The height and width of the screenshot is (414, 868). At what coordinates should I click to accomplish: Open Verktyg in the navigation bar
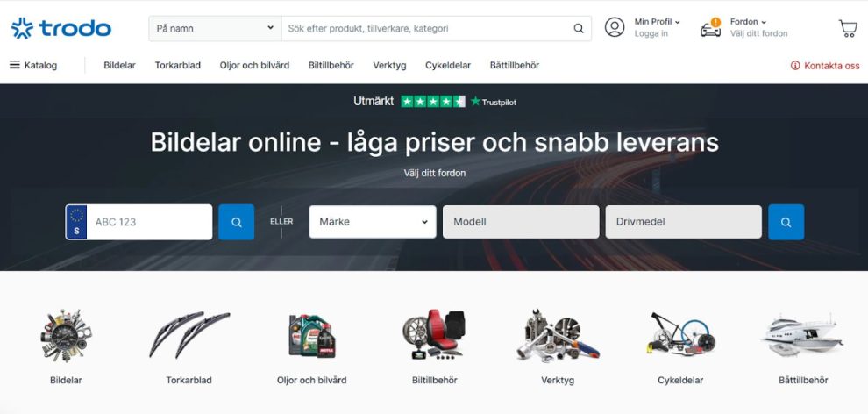[x=389, y=65]
